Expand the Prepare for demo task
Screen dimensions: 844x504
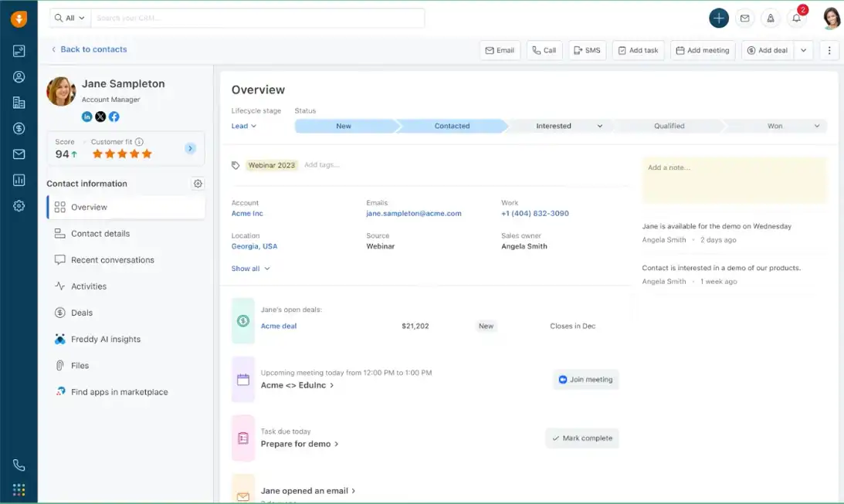[x=300, y=444]
